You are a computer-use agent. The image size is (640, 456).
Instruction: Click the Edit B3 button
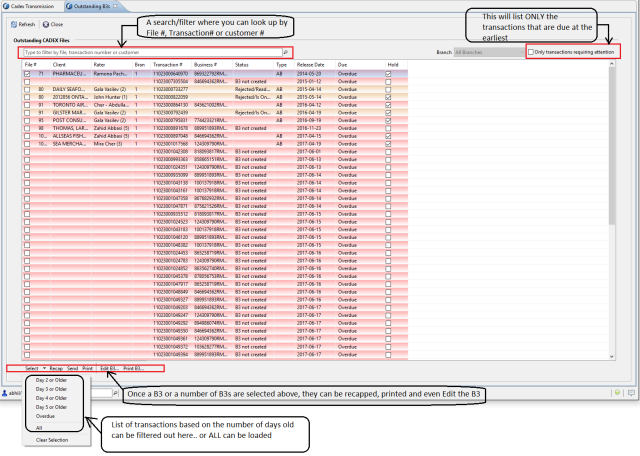pyautogui.click(x=109, y=369)
